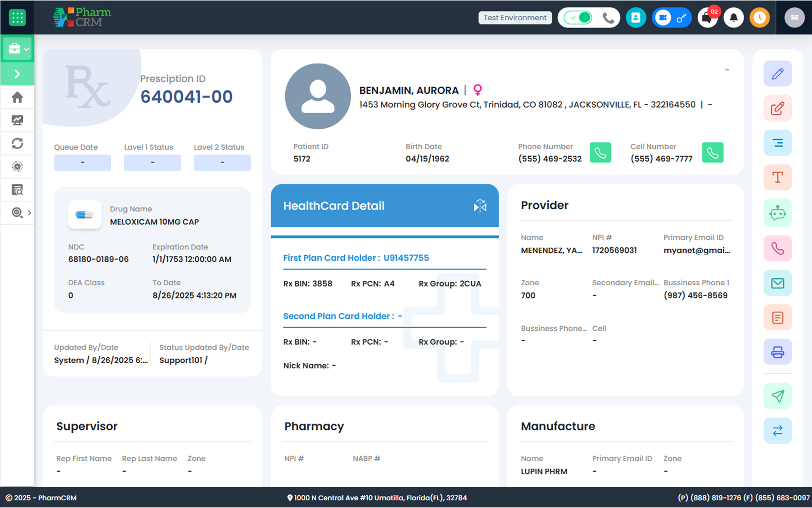Viewport: 812px width, 508px height.
Task: Open chat messages with 02 badge
Action: click(x=708, y=17)
